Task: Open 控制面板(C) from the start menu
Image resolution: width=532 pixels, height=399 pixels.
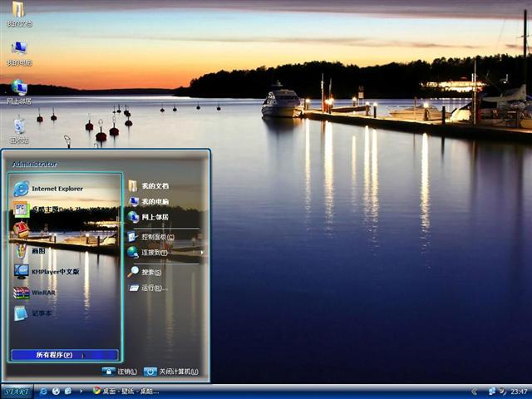Action: coord(158,237)
